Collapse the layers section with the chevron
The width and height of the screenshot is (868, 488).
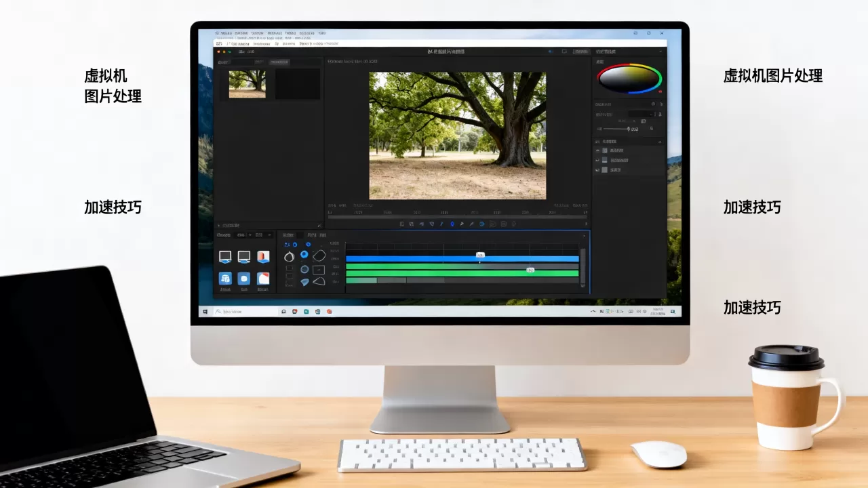(x=659, y=141)
